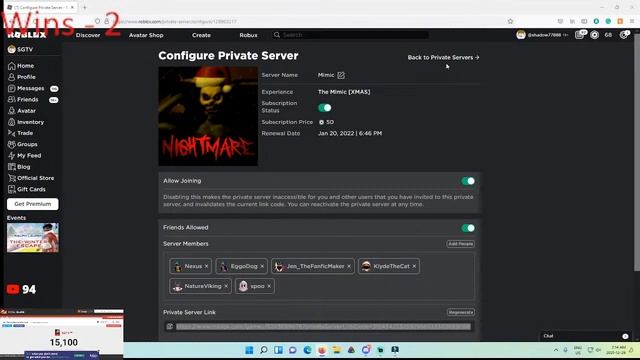
Task: Click the Winter Escape event thumbnail
Action: (33, 238)
